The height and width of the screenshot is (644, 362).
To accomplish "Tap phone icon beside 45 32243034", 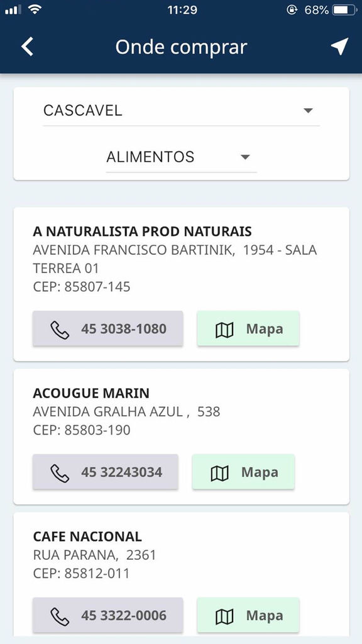I will [x=60, y=473].
